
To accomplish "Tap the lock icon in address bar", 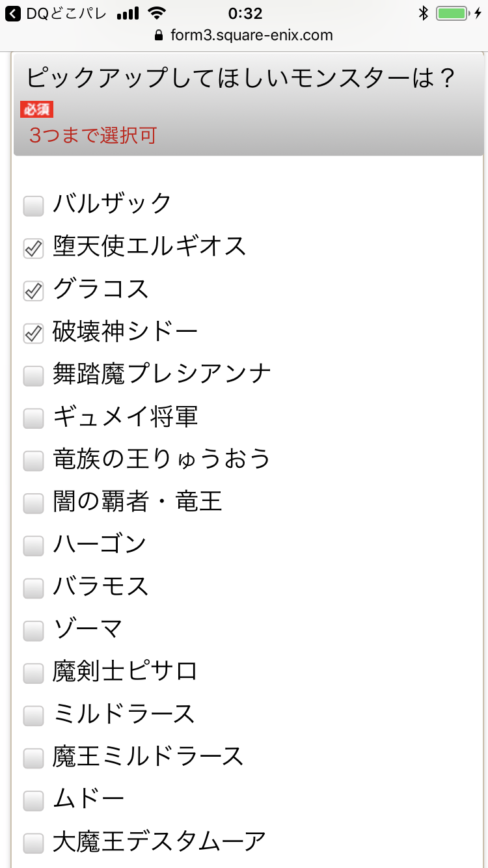I will (159, 35).
